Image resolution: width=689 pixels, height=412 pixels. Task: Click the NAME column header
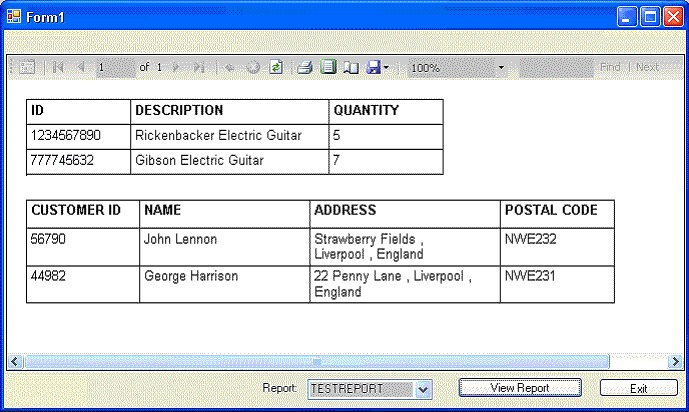tap(225, 214)
